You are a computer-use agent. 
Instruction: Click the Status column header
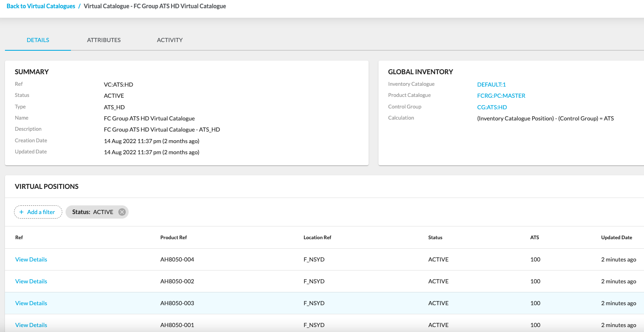435,238
